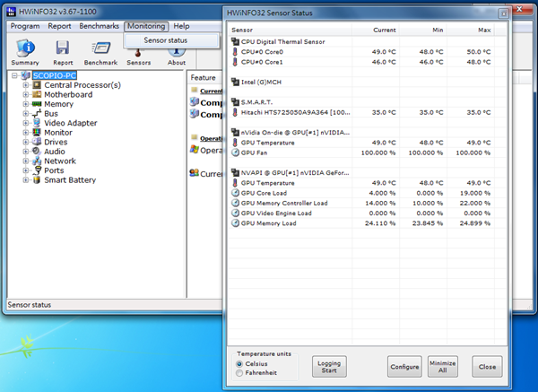538x392 pixels.
Task: Select the SCOPIO-PC computer icon
Action: (x=24, y=75)
